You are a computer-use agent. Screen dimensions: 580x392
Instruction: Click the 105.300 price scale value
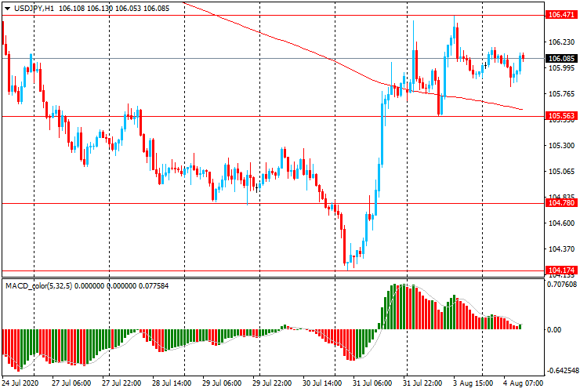pyautogui.click(x=561, y=146)
